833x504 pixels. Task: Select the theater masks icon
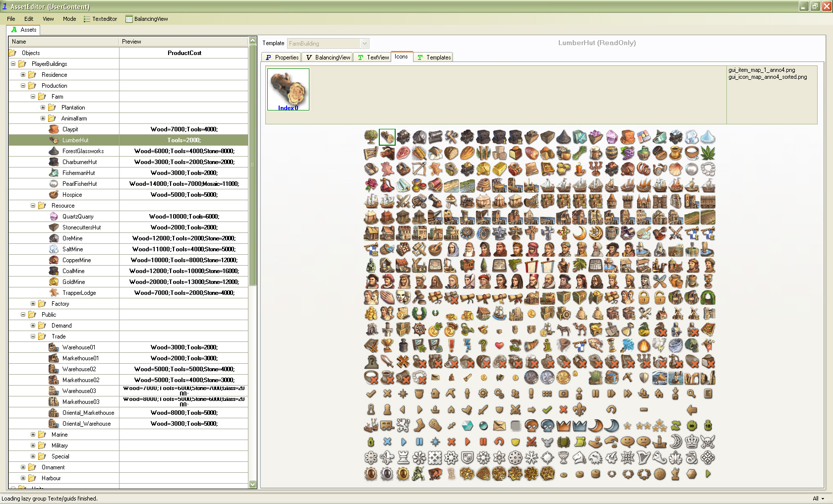pos(403,297)
